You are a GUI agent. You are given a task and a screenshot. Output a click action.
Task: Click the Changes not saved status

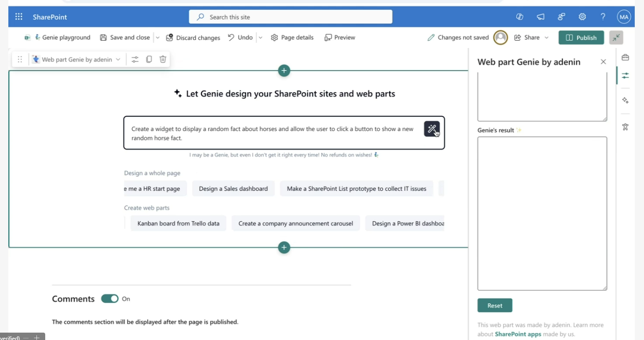pos(458,37)
